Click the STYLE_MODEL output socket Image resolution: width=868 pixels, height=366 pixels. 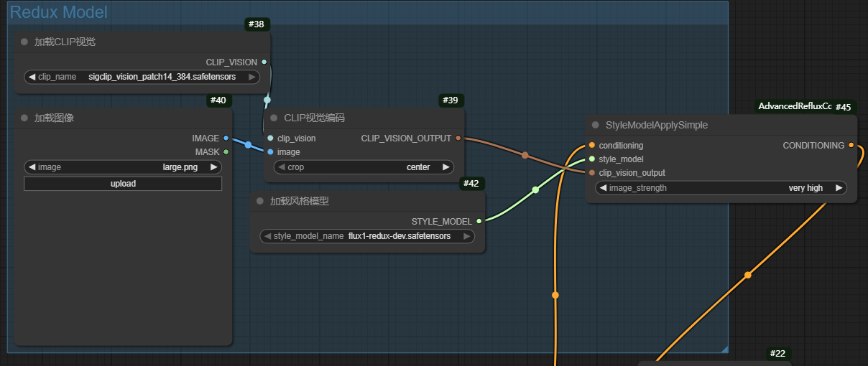(479, 222)
